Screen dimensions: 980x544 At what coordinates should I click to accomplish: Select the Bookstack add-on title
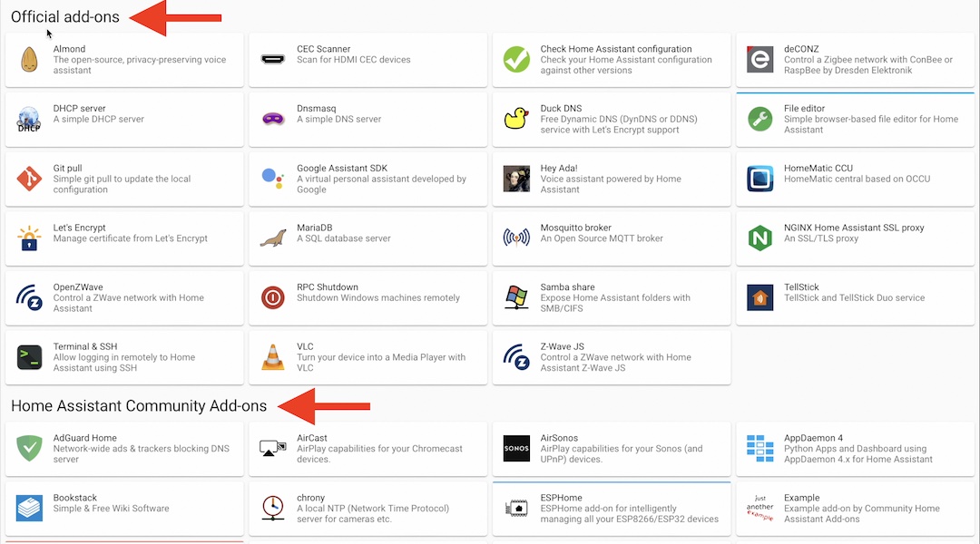click(x=75, y=497)
